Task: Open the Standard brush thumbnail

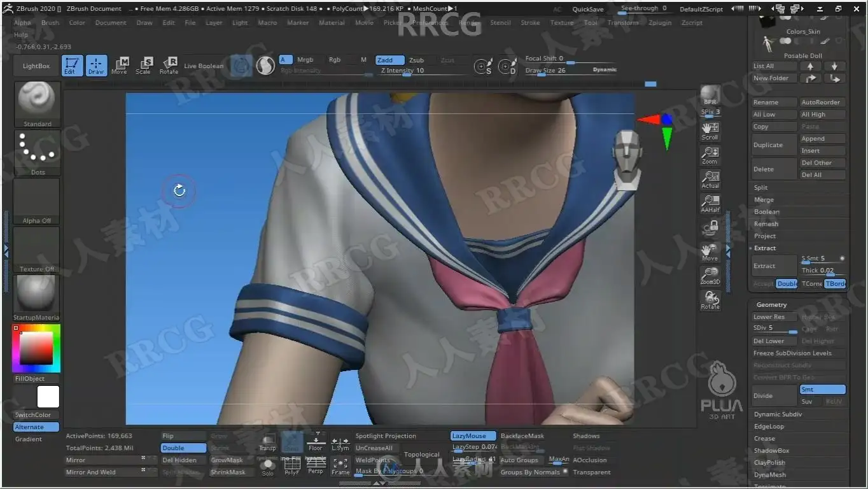Action: click(x=37, y=104)
